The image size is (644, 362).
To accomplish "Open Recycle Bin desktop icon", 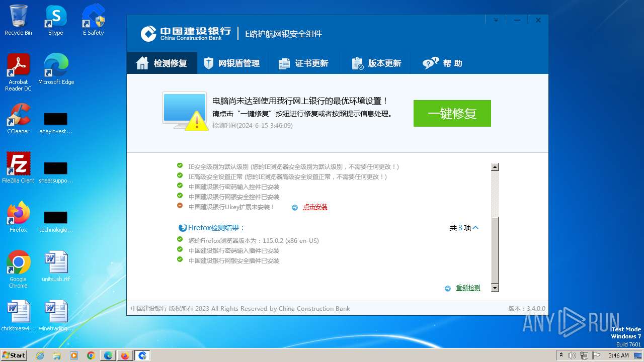I will click(18, 20).
